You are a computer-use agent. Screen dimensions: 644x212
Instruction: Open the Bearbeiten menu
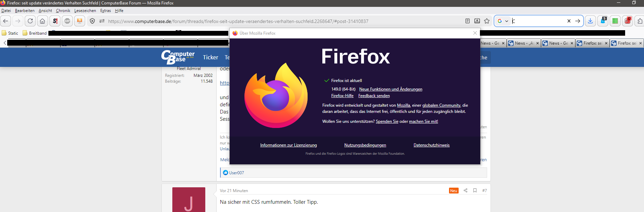[x=25, y=11]
